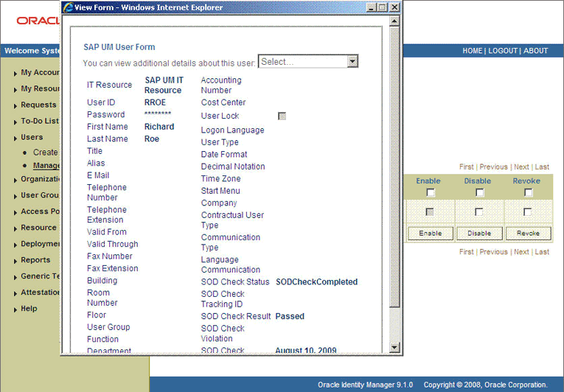Image resolution: width=564 pixels, height=392 pixels.
Task: Maximize the View Form window
Action: coord(383,7)
